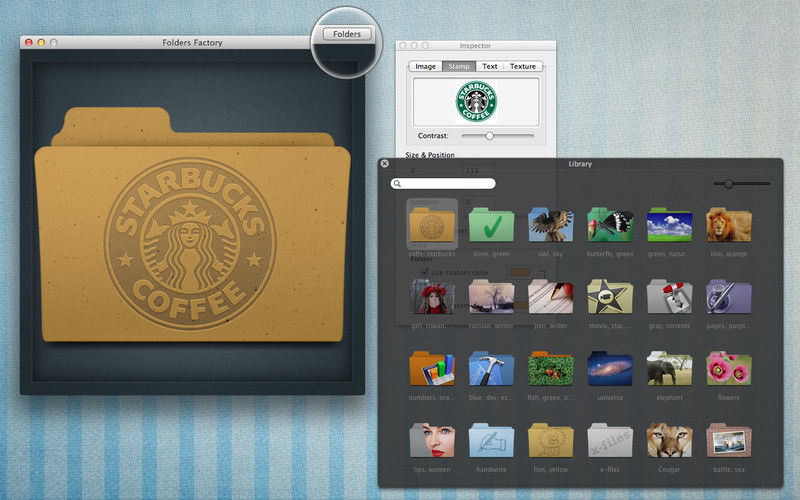Choose the 'lion, orange' folder icon

729,224
